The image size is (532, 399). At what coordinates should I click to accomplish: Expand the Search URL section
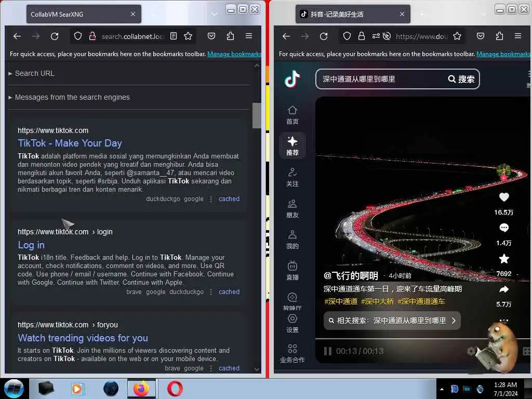tap(31, 73)
